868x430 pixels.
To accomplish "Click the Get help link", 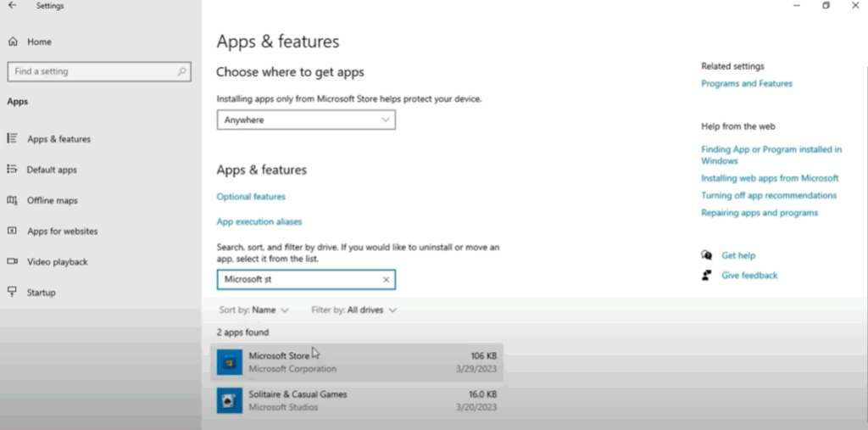I will click(x=738, y=255).
